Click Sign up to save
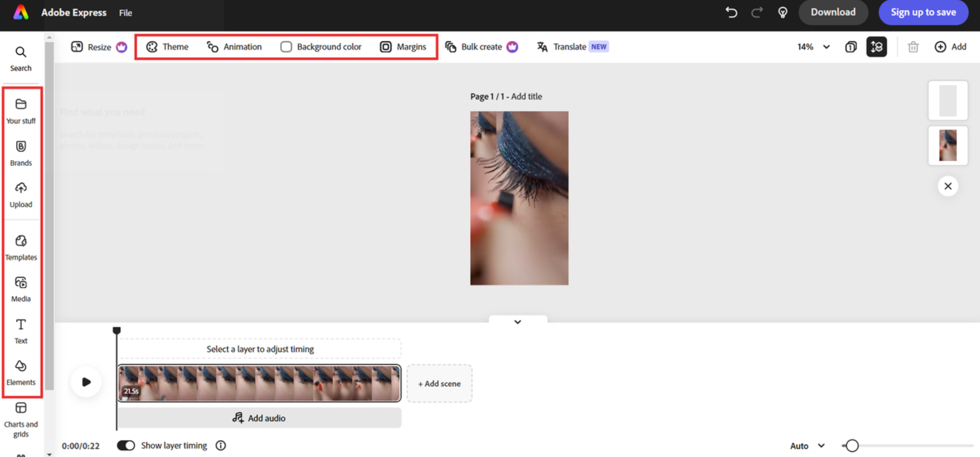980x457 pixels. (x=923, y=12)
